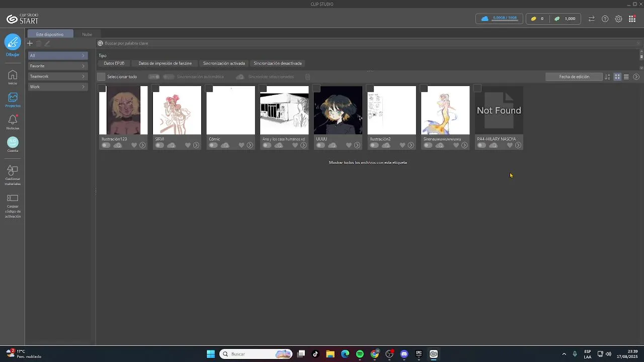Viewport: 644px width, 362px height.
Task: Open the settings gear icon
Action: pyautogui.click(x=618, y=19)
